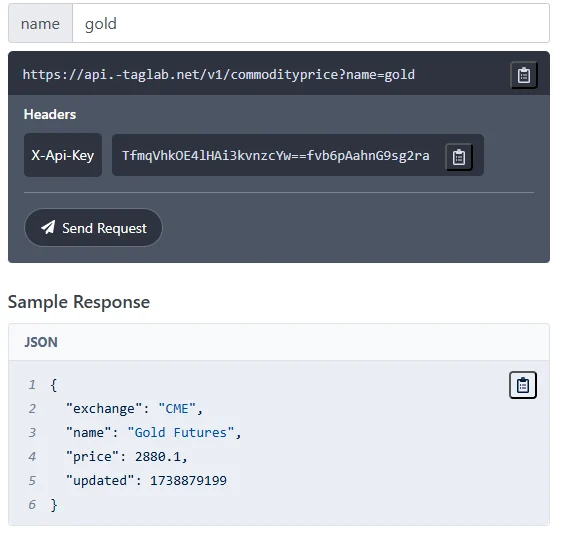Screen dimensions: 565x537
Task: Select the JSON tab in Sample Response
Action: [41, 342]
